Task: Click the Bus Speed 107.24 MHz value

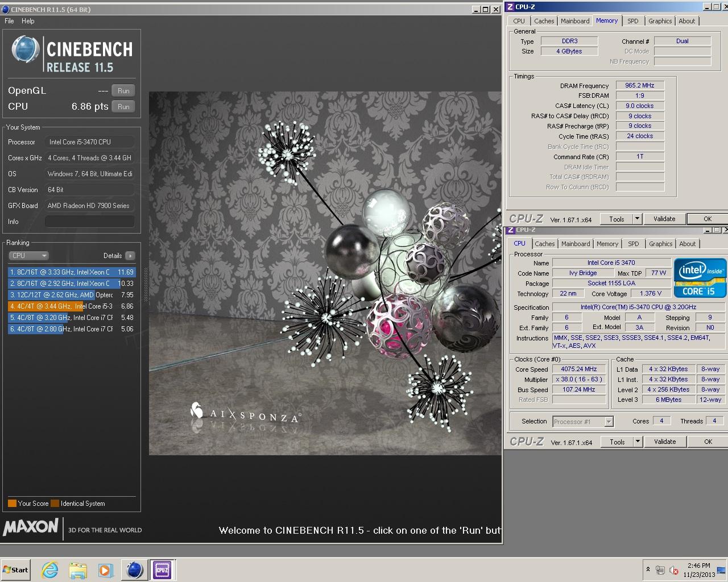Action: click(579, 390)
